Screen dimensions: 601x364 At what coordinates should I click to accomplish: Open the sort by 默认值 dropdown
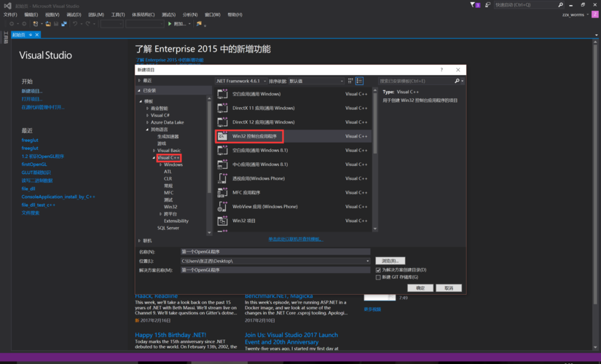point(316,81)
